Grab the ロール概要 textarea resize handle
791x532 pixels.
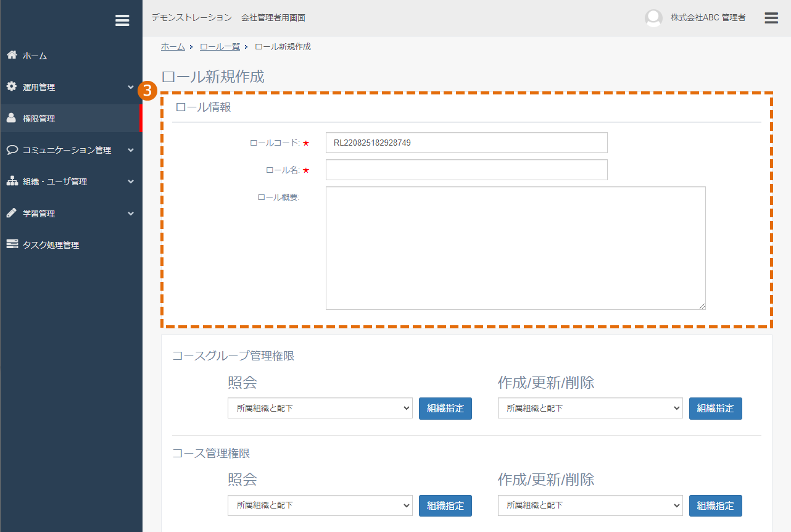(702, 306)
